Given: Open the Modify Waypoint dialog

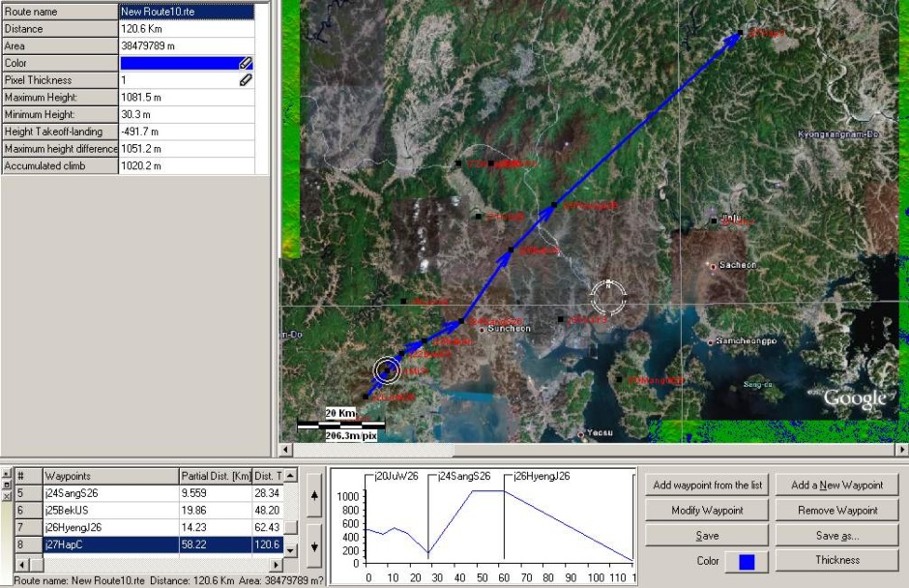Looking at the screenshot, I should point(707,511).
